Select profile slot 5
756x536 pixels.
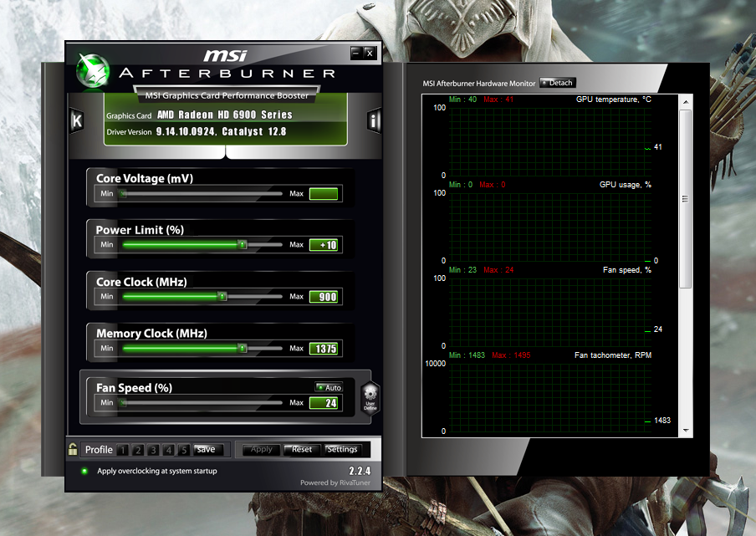pyautogui.click(x=184, y=450)
